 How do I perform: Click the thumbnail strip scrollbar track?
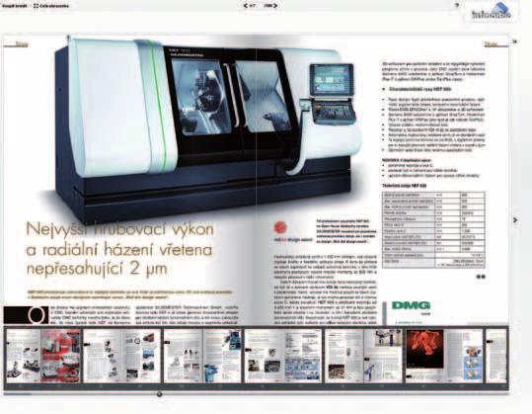coord(257,394)
